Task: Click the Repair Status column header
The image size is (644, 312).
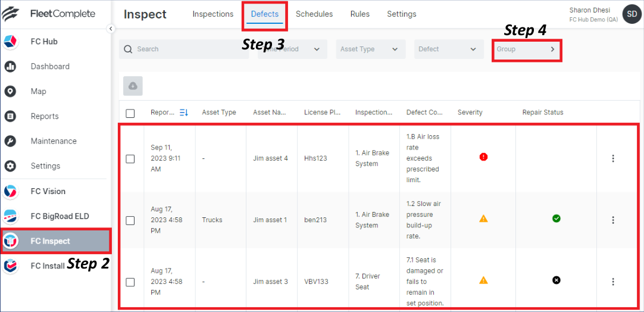Action: click(x=543, y=112)
